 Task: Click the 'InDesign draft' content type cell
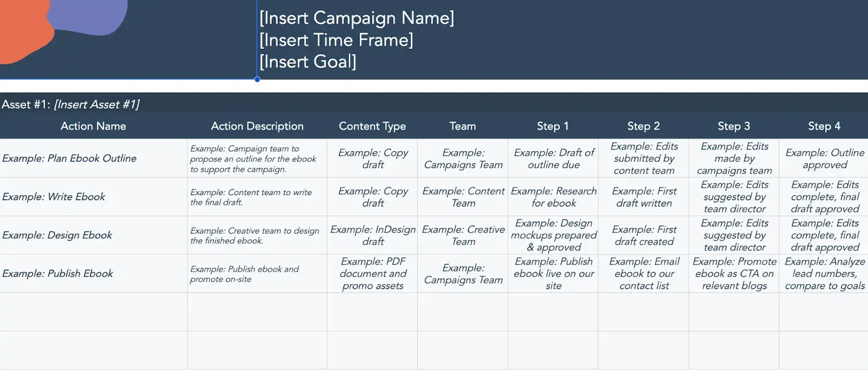tap(373, 235)
